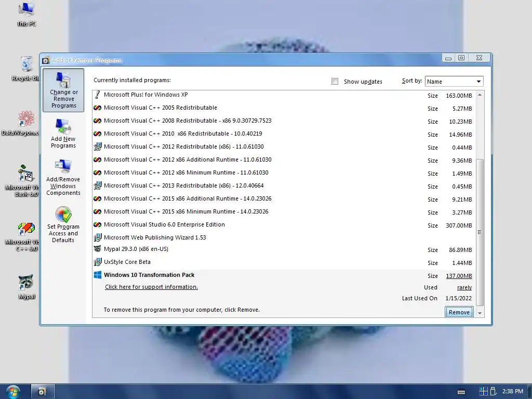Click the 163.00MB size value
Viewport: 532px width, 399px height.
[459, 96]
